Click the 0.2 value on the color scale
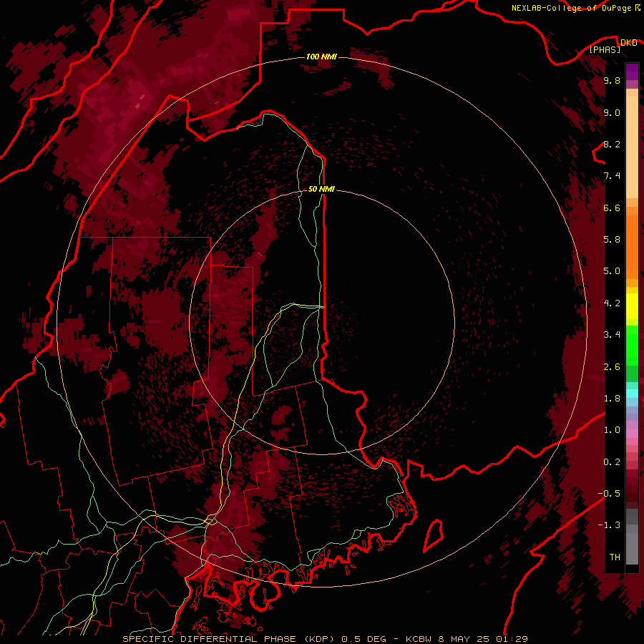Viewport: 644px width, 644px height. click(x=612, y=462)
